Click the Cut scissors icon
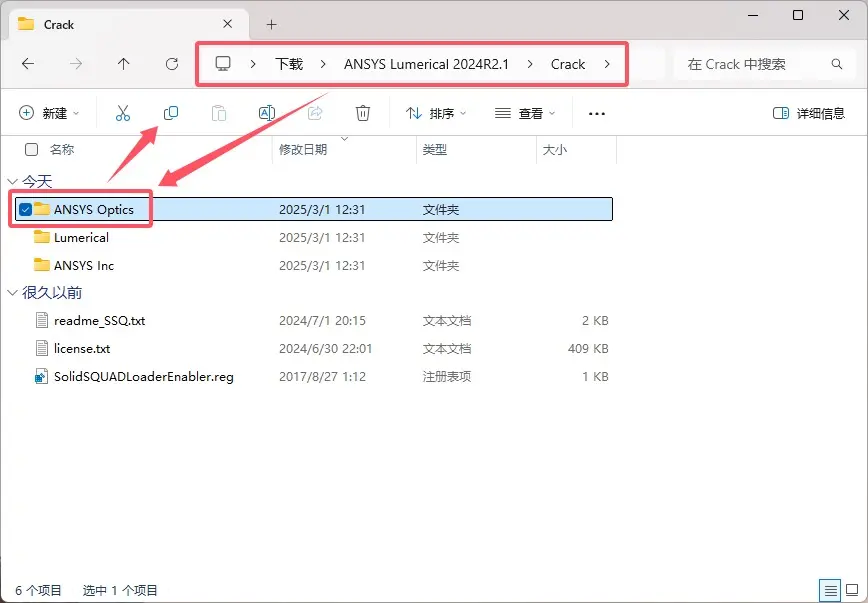Image resolution: width=868 pixels, height=603 pixels. pos(123,113)
